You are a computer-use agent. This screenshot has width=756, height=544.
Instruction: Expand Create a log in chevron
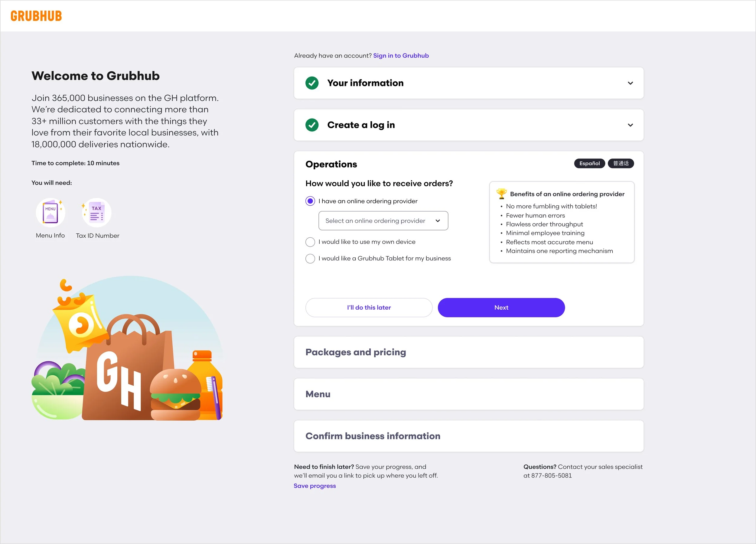[x=630, y=125]
